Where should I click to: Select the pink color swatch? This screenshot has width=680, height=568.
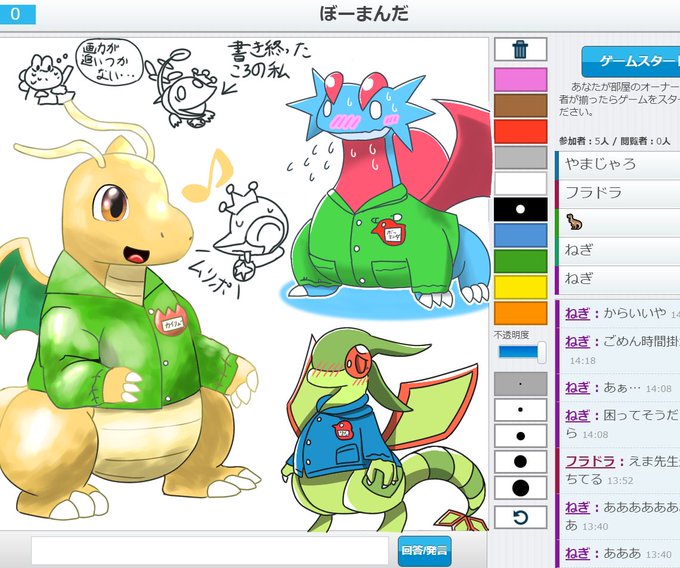click(x=520, y=79)
